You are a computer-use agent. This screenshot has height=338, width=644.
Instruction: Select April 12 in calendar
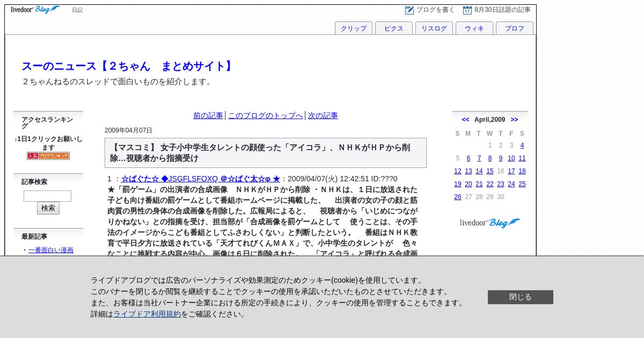[458, 171]
